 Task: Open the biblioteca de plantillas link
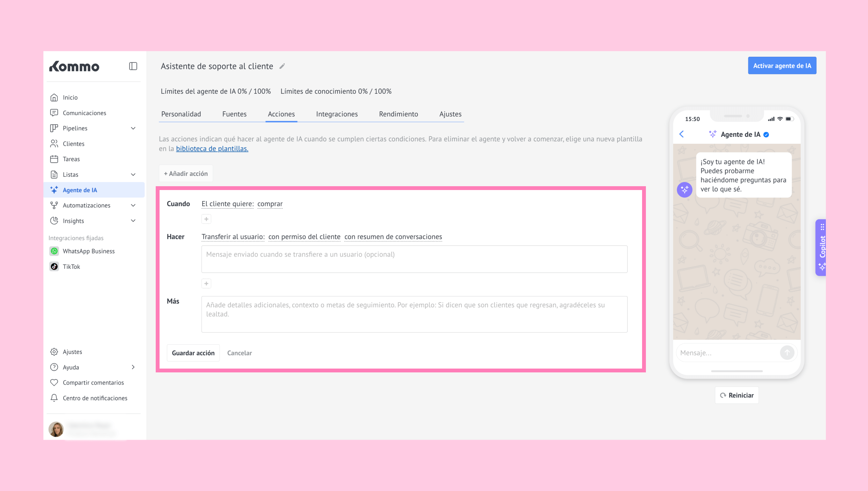(x=212, y=148)
